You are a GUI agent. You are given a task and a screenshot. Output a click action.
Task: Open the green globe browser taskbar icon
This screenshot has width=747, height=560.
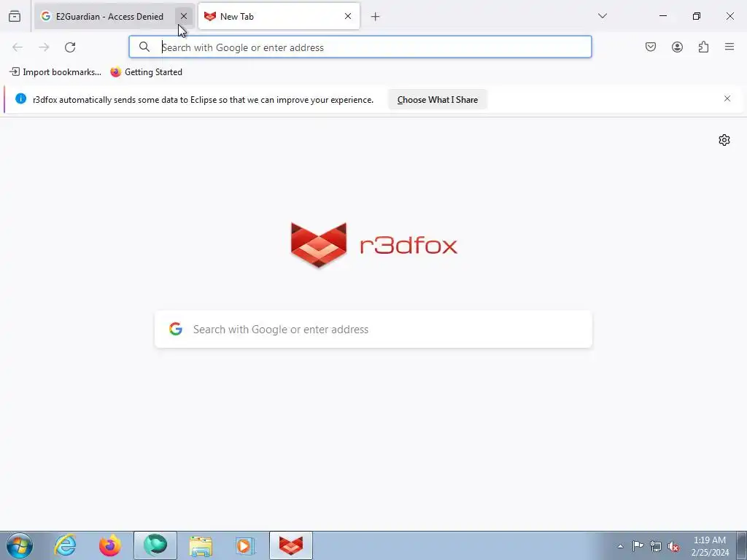click(155, 545)
